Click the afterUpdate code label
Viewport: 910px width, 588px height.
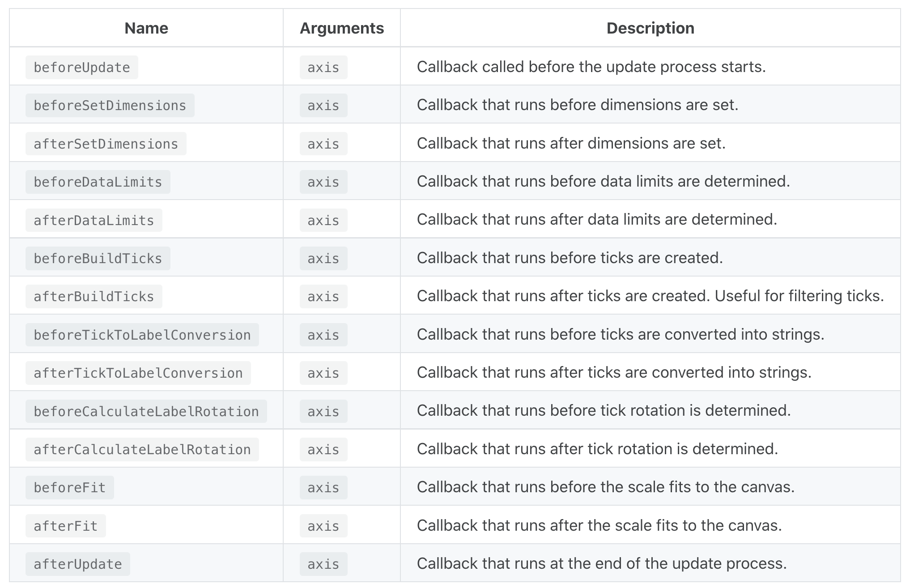(x=77, y=564)
